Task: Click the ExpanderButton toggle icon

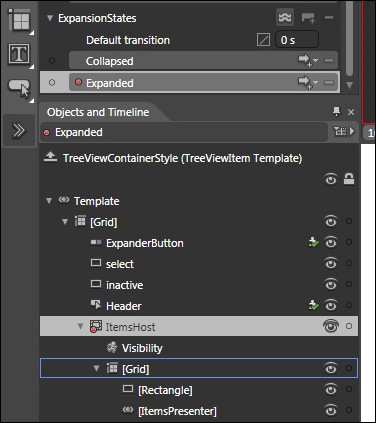Action: point(96,242)
